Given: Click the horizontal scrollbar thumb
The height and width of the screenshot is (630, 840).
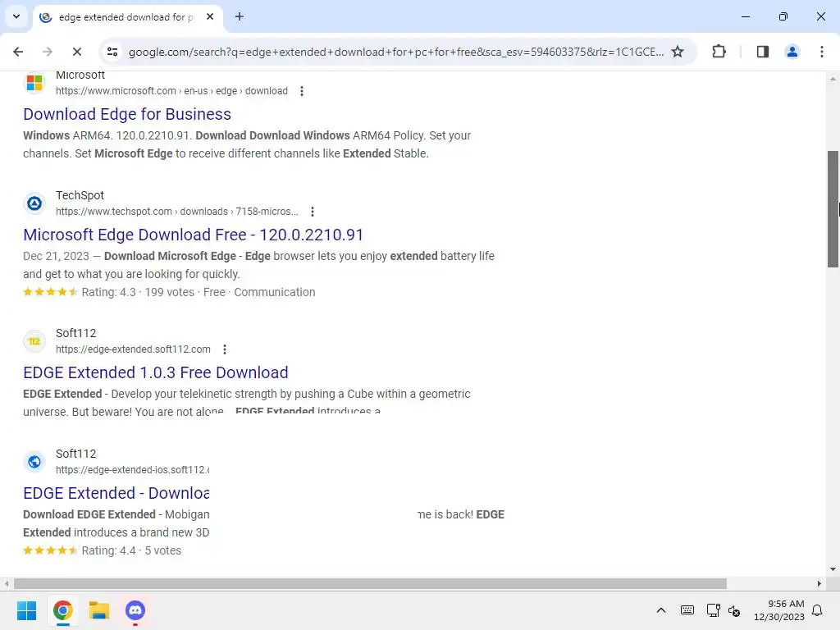Looking at the screenshot, I should (370, 583).
